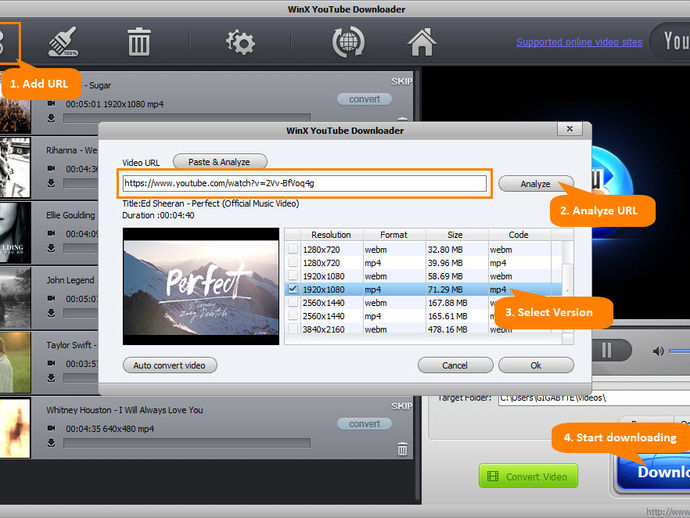Click the download arrow icon on Ellie Goulding row
This screenshot has height=518, width=690.
[51, 248]
